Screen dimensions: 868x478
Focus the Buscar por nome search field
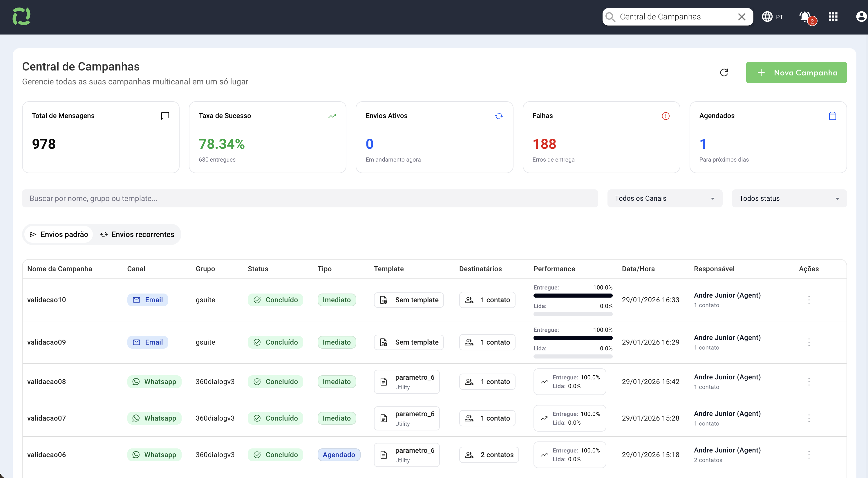point(310,198)
